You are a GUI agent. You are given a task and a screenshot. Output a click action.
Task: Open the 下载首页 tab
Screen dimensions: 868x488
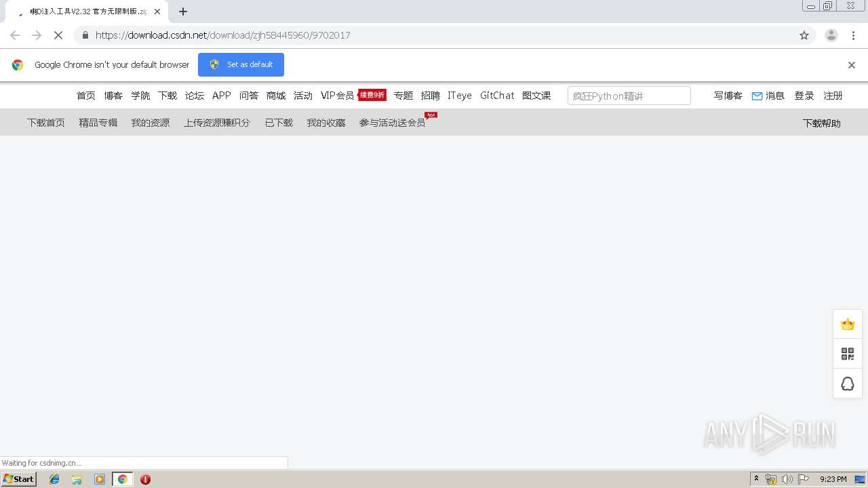point(46,123)
